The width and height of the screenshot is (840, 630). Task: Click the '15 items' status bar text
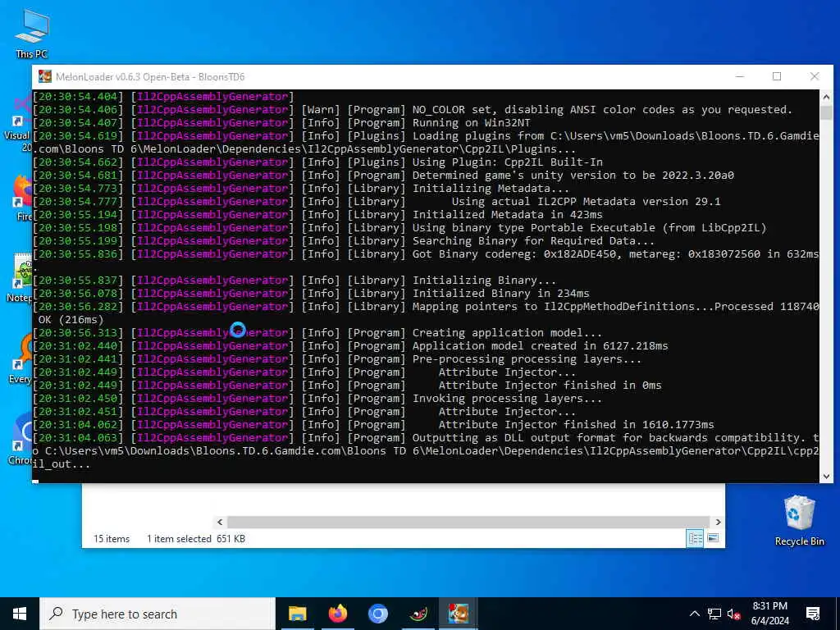pyautogui.click(x=112, y=538)
